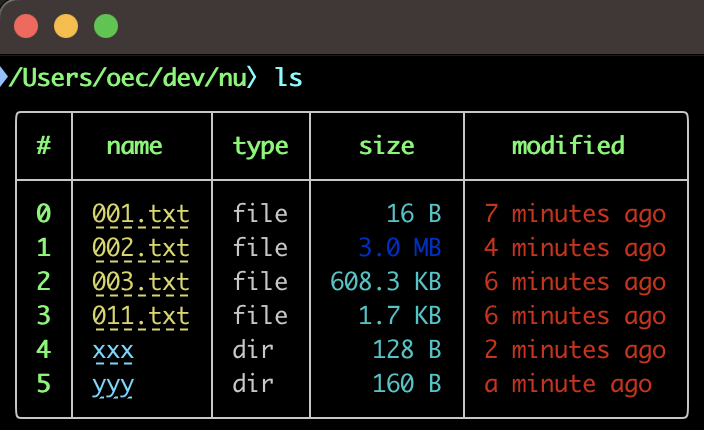The image size is (704, 430).
Task: Click the 608.3 KB size value
Action: tap(386, 282)
